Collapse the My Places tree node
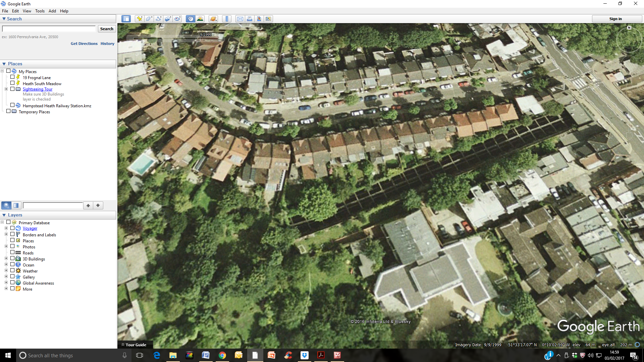644x362 pixels. (x=2, y=71)
